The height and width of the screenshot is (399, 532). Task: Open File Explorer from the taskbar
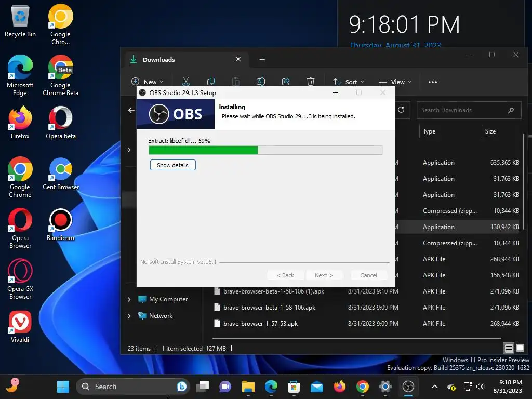pos(248,387)
